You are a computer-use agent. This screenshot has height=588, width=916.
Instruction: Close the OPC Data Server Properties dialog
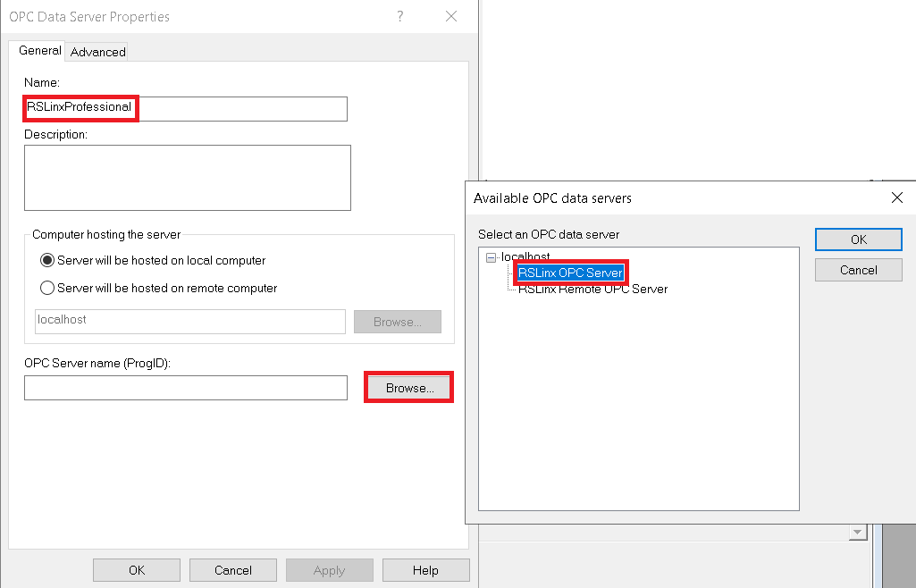coord(451,16)
